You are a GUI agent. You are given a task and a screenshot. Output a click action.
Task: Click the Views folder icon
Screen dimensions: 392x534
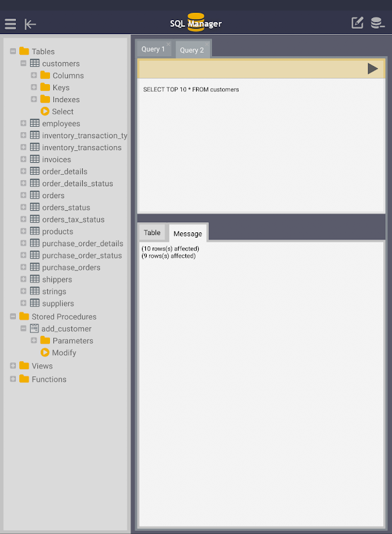pyautogui.click(x=24, y=365)
